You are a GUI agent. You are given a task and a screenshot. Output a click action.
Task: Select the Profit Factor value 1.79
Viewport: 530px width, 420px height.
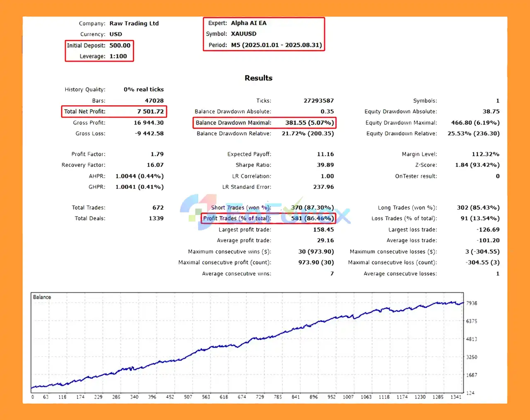[157, 154]
